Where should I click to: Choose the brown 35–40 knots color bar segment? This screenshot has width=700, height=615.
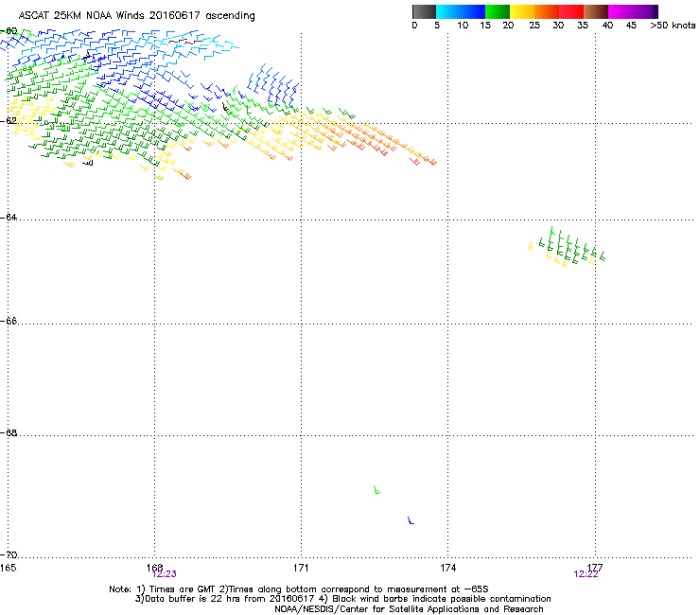(x=596, y=11)
